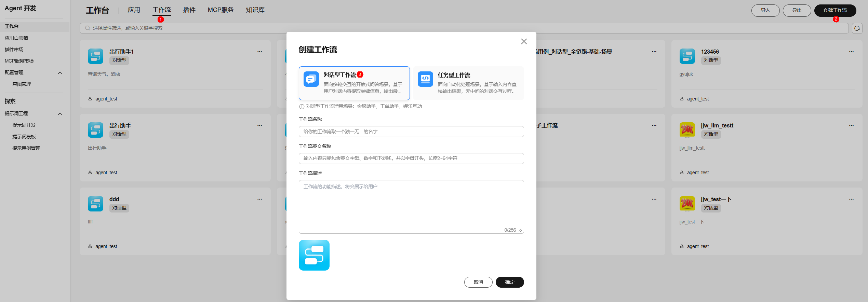
Task: Click the refresh icon beside search bar
Action: pos(857,28)
